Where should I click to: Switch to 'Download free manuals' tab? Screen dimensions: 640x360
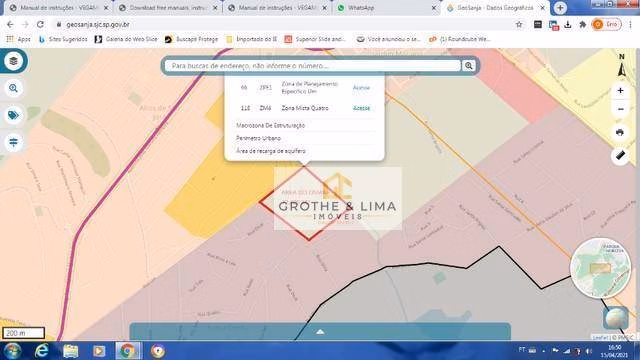click(167, 8)
